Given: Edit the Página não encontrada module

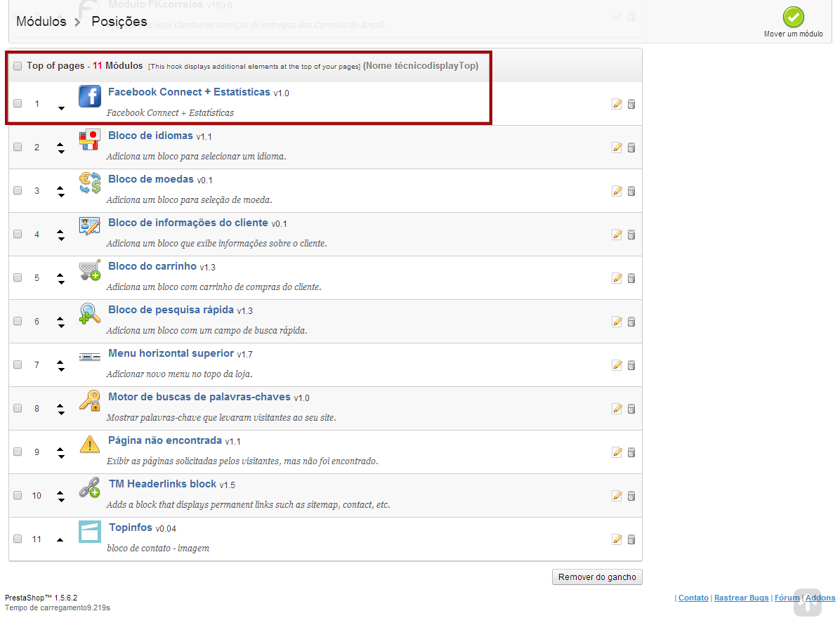Looking at the screenshot, I should pyautogui.click(x=617, y=452).
